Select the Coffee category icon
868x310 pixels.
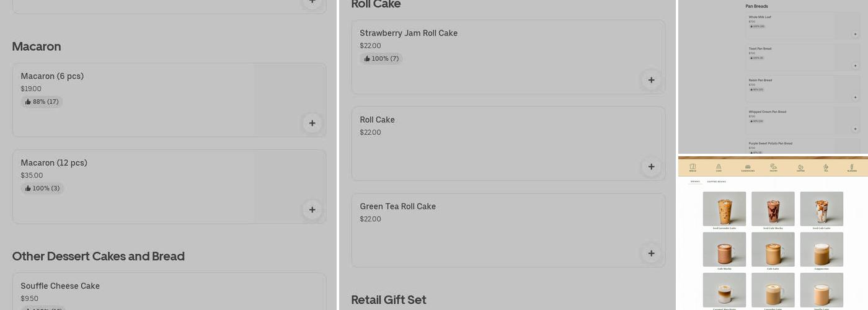point(800,167)
